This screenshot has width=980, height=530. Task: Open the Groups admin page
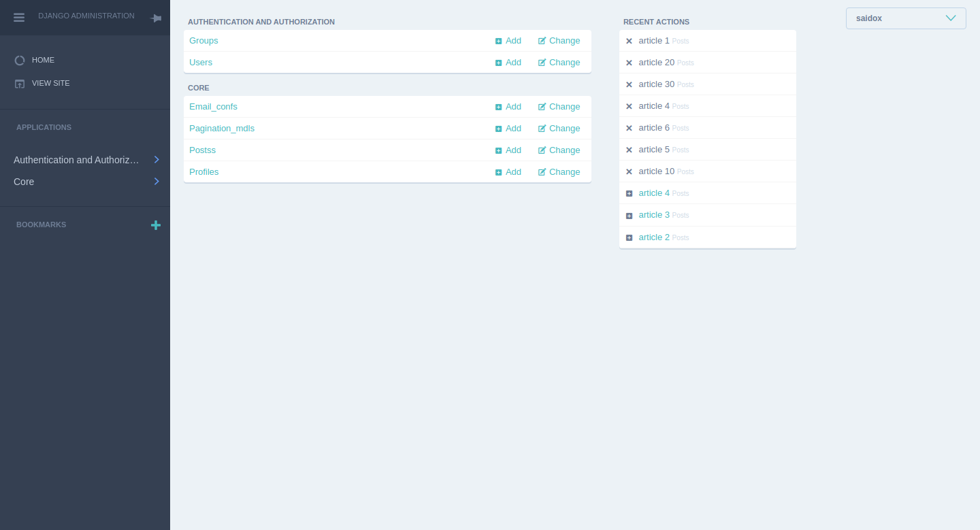click(203, 41)
